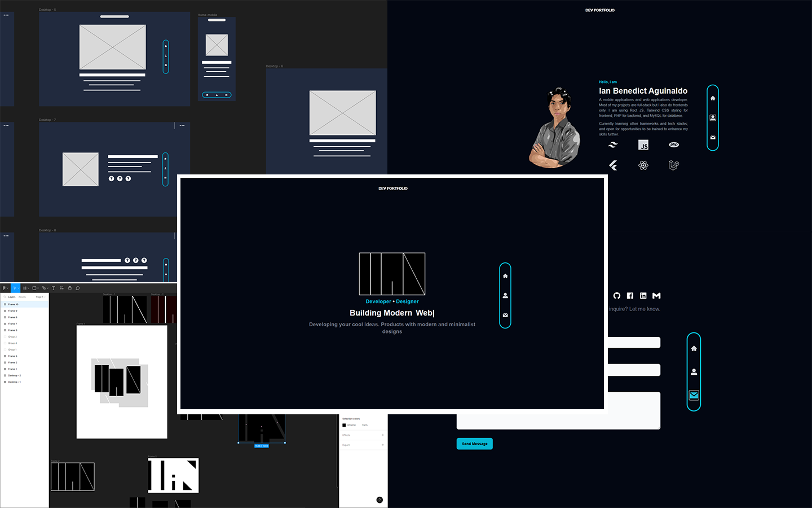Viewport: 812px width, 508px height.
Task: Switch to the Assets tab
Action: [23, 297]
